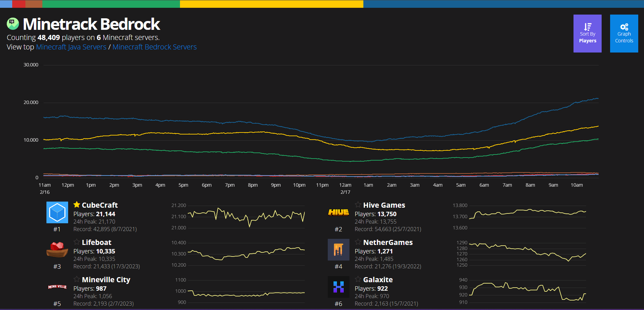Click the 20.000 y-axis label

point(31,102)
